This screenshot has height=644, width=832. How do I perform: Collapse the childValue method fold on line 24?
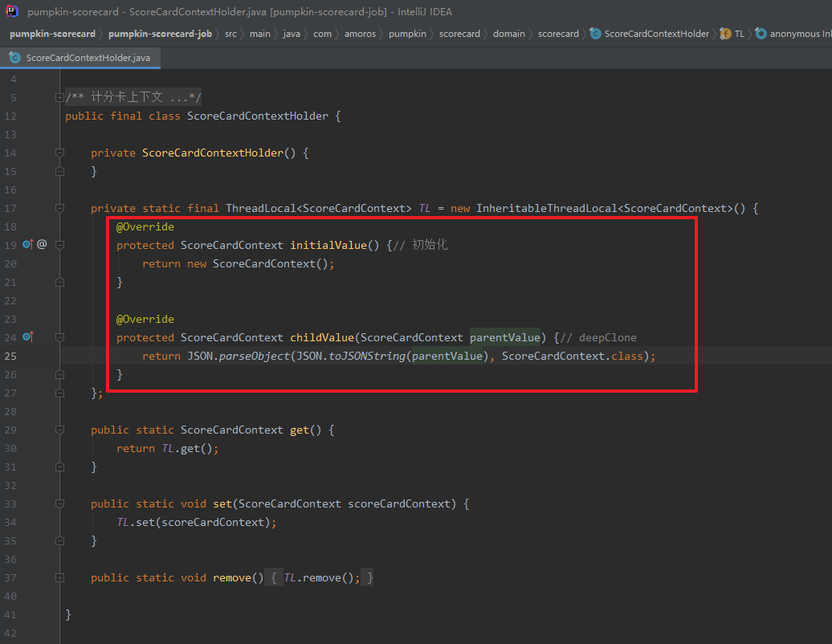coord(59,337)
